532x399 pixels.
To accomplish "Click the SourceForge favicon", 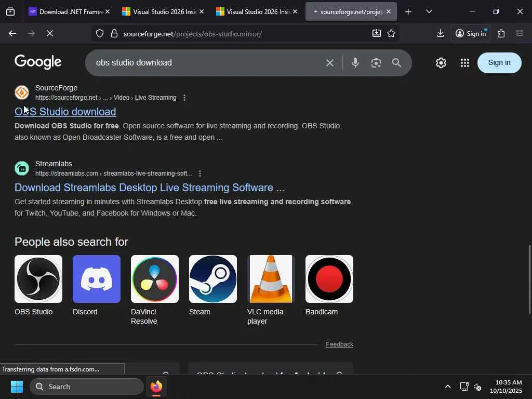I will (22, 92).
